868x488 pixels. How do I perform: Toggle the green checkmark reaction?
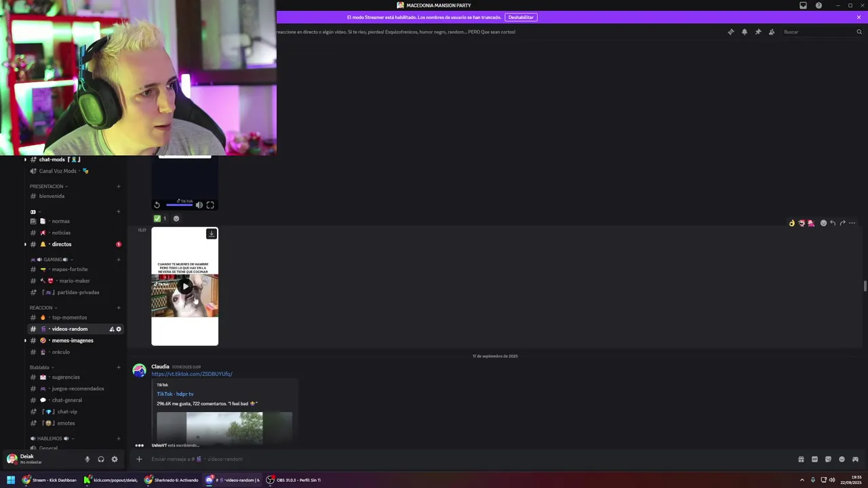160,218
